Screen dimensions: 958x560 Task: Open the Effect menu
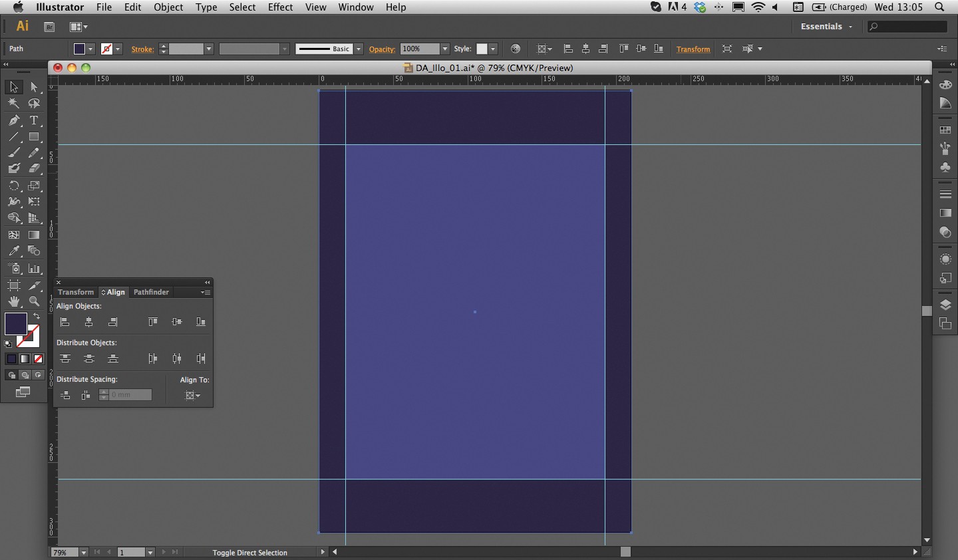pyautogui.click(x=280, y=7)
